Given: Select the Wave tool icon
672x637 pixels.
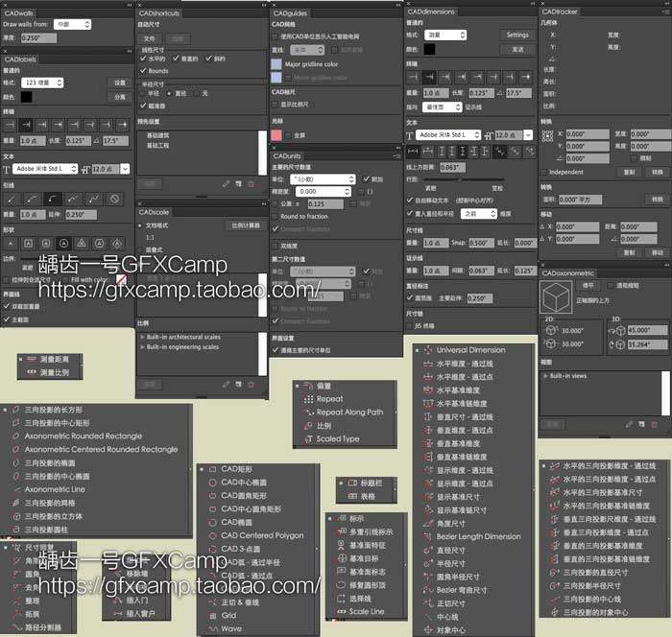Looking at the screenshot, I should pyautogui.click(x=213, y=629).
